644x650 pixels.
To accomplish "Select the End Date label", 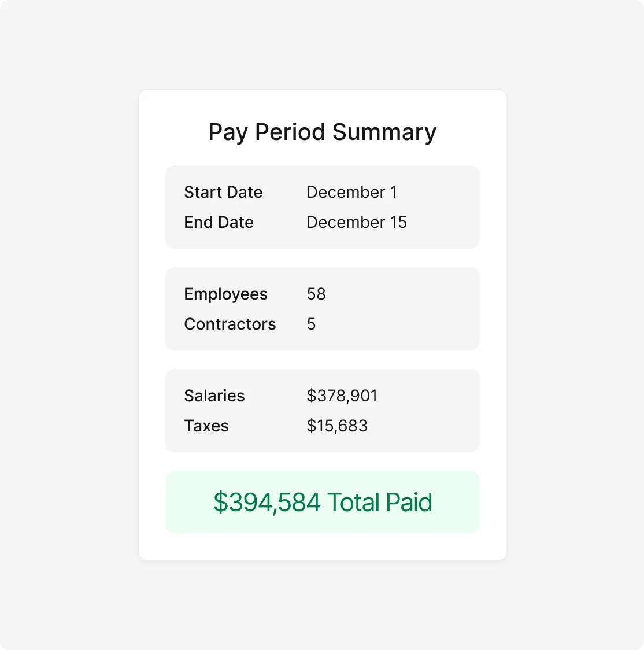I will [x=219, y=222].
